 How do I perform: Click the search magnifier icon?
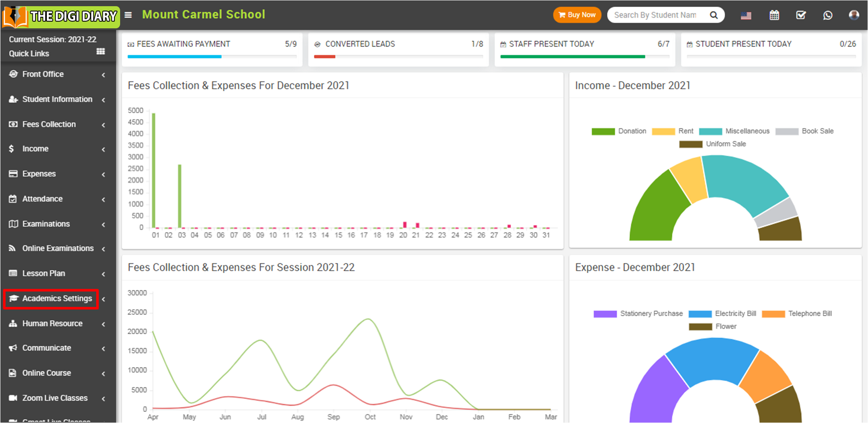(x=714, y=15)
